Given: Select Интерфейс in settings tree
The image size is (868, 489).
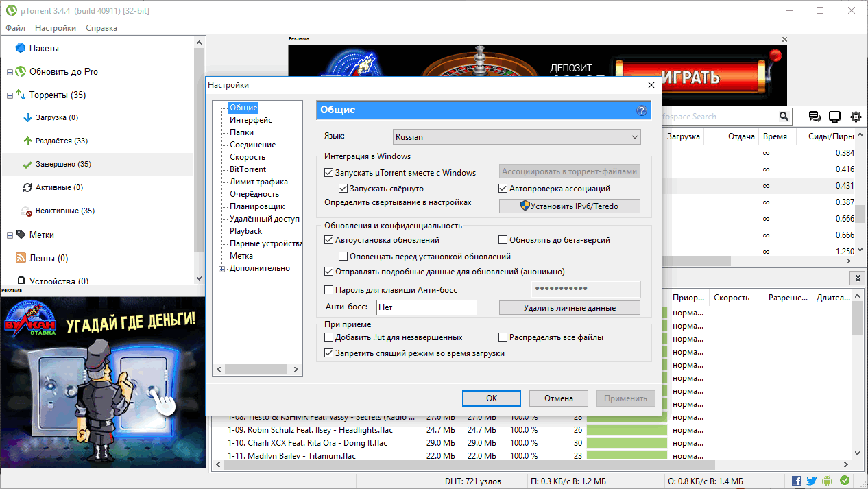Looking at the screenshot, I should point(251,120).
